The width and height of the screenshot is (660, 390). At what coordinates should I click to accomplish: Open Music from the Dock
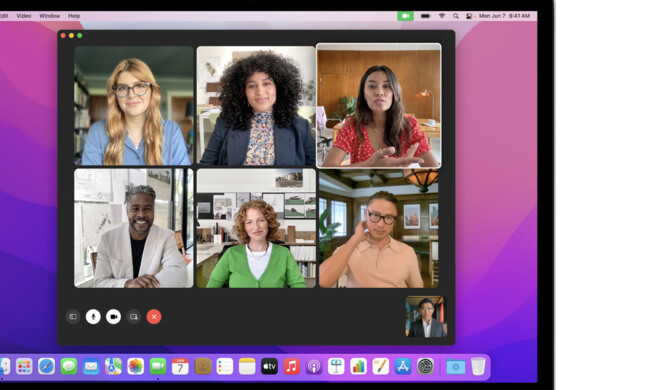coord(292,366)
